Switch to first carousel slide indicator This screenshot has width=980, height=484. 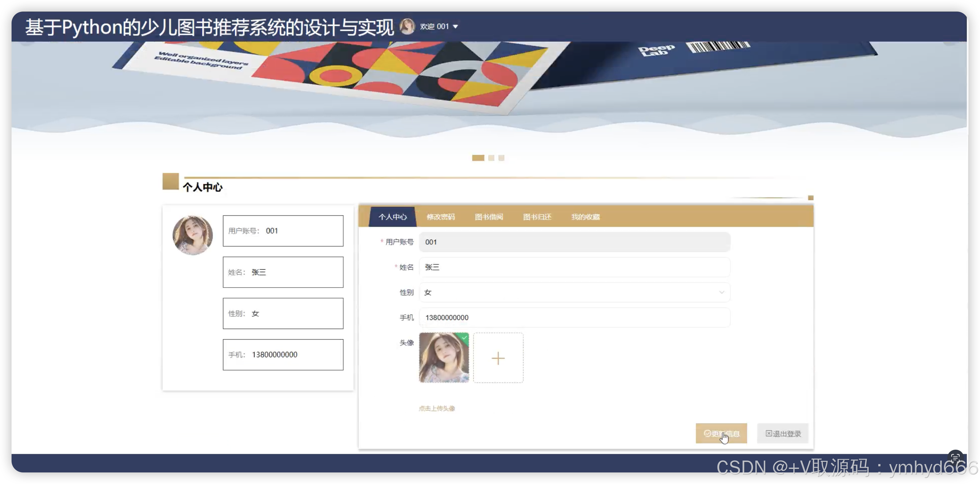(478, 158)
